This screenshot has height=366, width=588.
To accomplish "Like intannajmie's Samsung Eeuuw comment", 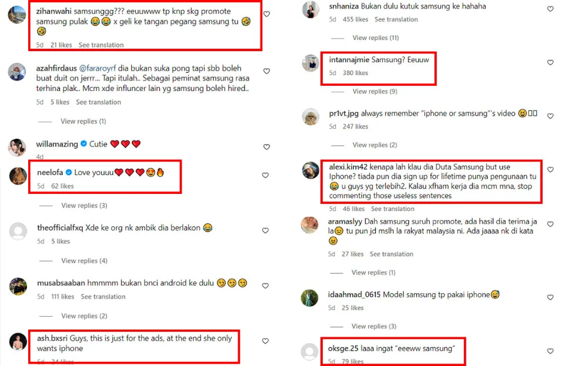I will 550,62.
